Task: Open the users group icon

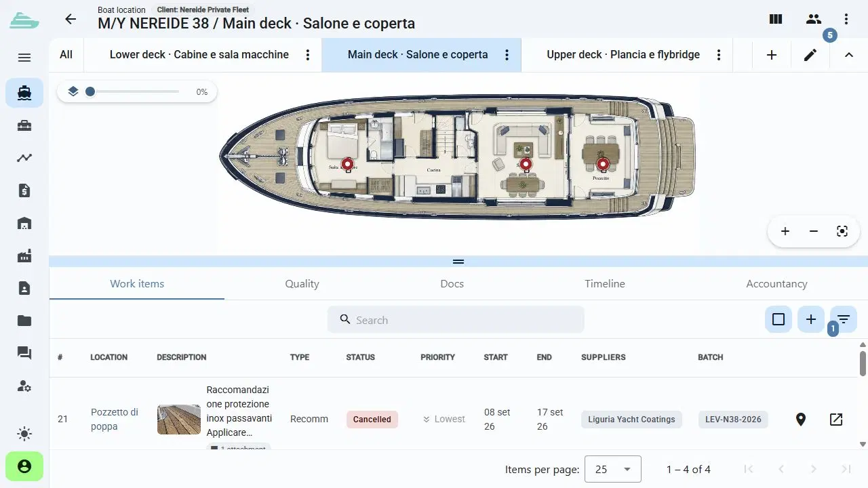Action: click(814, 19)
